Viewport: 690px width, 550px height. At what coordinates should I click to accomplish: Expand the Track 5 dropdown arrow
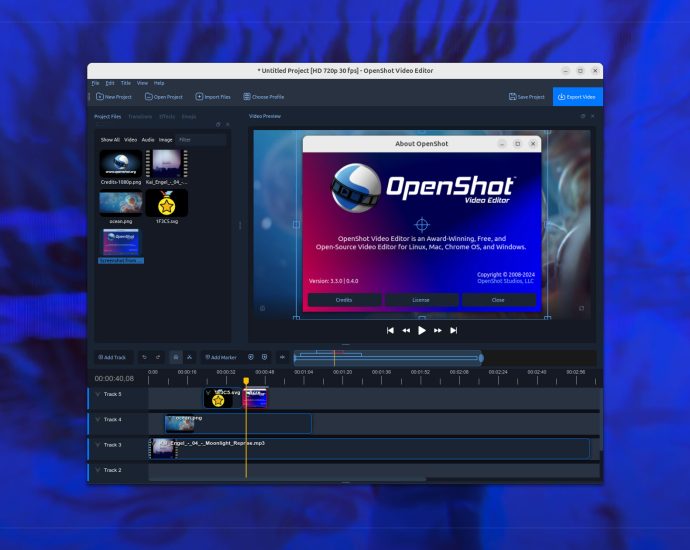coord(98,394)
